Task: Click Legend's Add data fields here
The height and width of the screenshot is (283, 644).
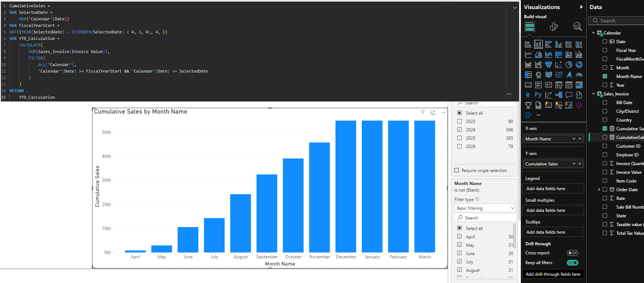Action: 553,189
